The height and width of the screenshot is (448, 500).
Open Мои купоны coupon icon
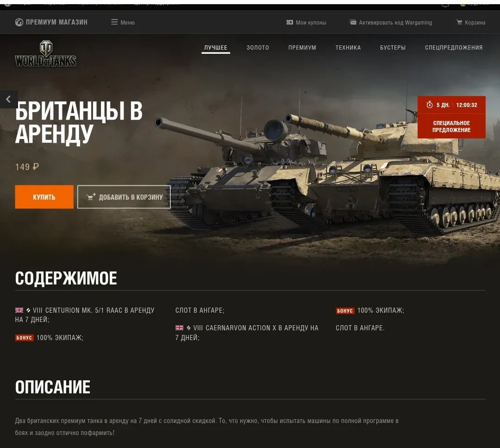click(289, 22)
